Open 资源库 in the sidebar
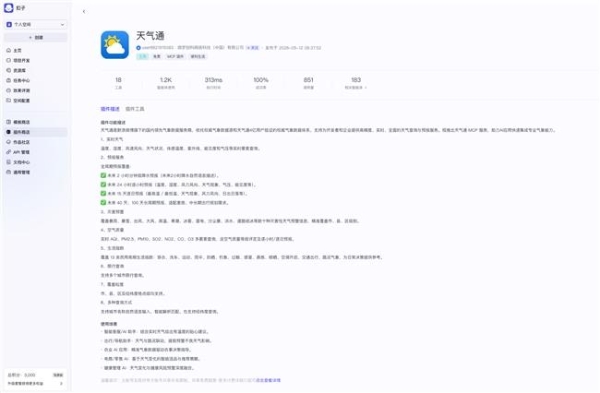Viewport: 600px width, 393px height. 36,70
